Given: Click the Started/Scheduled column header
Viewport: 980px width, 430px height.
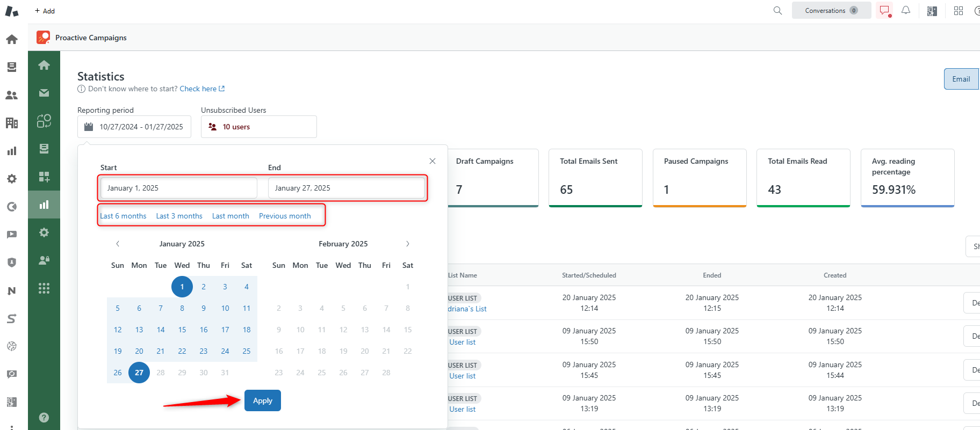Looking at the screenshot, I should tap(589, 275).
